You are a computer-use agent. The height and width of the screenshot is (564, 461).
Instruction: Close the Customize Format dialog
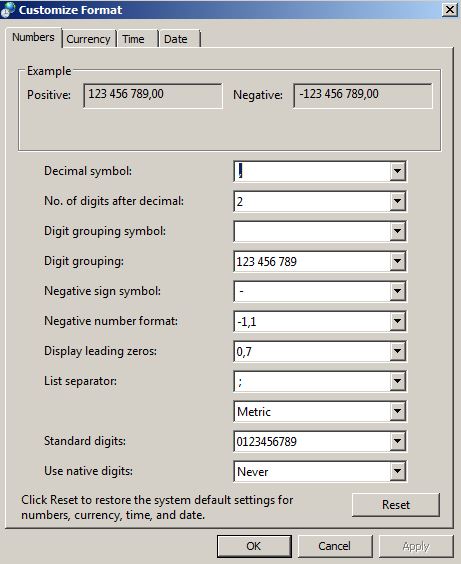tap(449, 9)
